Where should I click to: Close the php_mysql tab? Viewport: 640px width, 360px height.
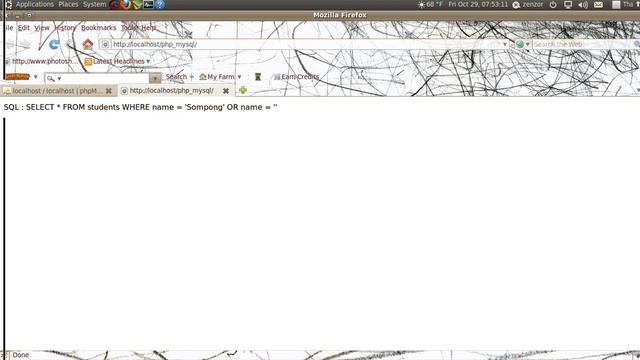(x=226, y=91)
